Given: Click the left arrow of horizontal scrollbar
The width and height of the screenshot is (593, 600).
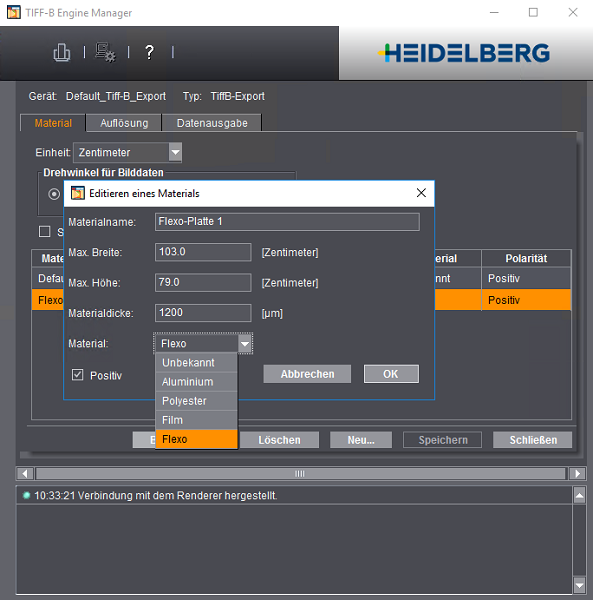Looking at the screenshot, I should point(25,474).
